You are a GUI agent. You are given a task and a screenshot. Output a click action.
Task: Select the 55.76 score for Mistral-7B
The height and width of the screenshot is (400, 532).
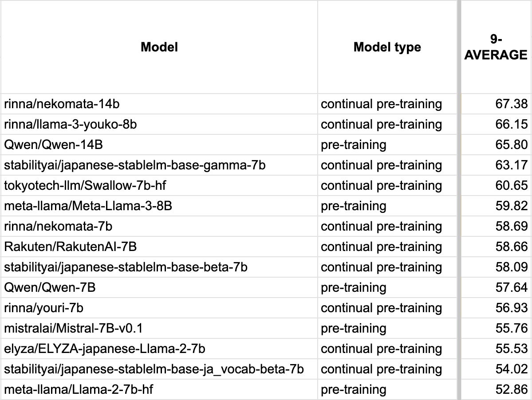(511, 329)
